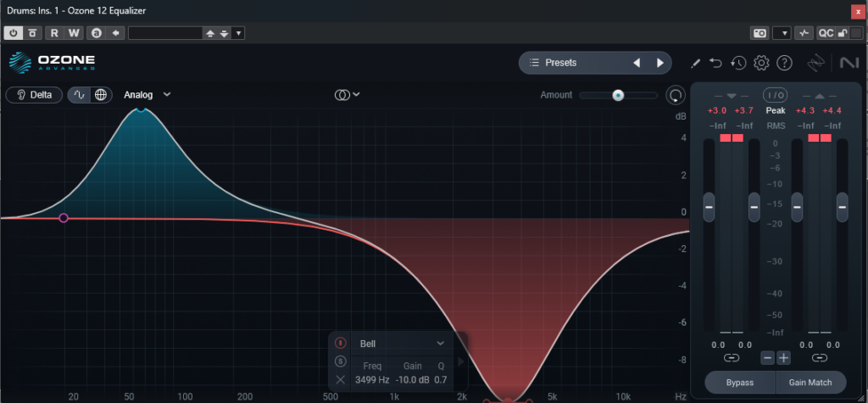Image resolution: width=868 pixels, height=403 pixels.
Task: Open the Bell filter type dropdown
Action: point(403,344)
